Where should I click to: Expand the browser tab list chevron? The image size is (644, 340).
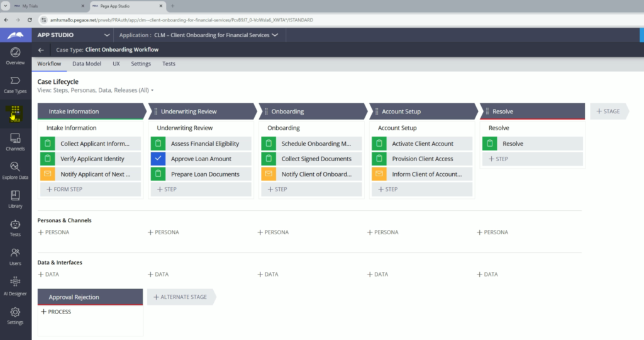[x=6, y=6]
